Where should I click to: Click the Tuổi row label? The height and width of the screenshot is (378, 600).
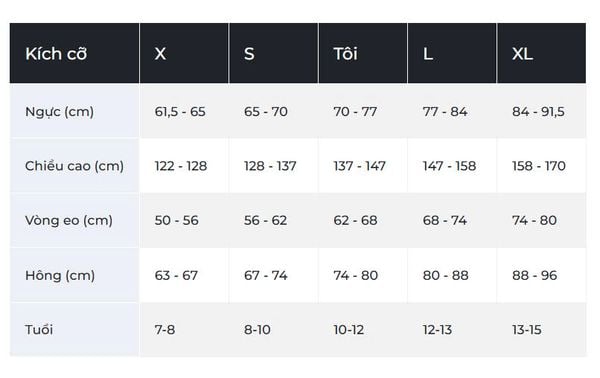pos(39,329)
